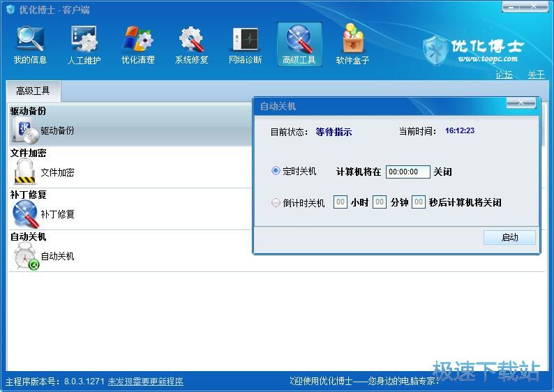This screenshot has height=392, width=554.
Task: Click the bold 补丁修复 group header
Action: 29,195
